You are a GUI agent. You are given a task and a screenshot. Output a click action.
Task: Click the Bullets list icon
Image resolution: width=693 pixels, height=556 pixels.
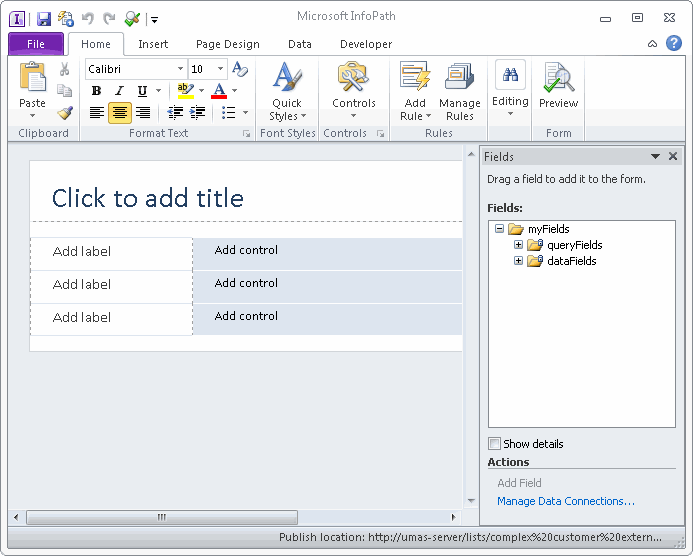(228, 113)
